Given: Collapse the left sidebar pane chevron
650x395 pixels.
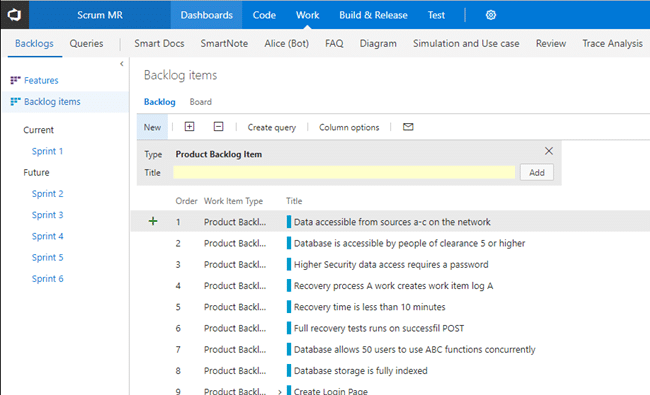Looking at the screenshot, I should coord(121,64).
